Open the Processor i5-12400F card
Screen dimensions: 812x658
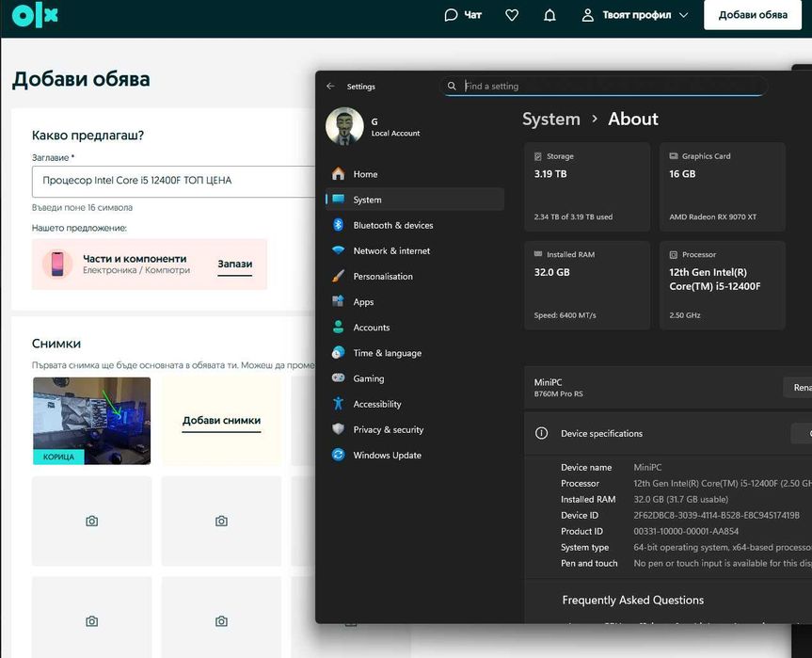(x=722, y=285)
